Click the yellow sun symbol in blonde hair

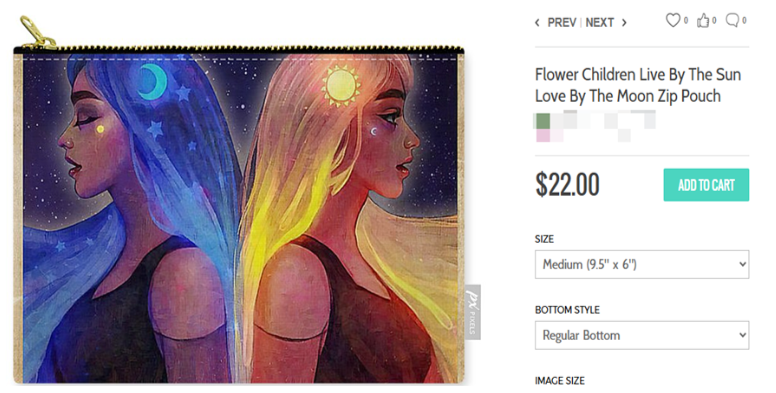coord(340,86)
